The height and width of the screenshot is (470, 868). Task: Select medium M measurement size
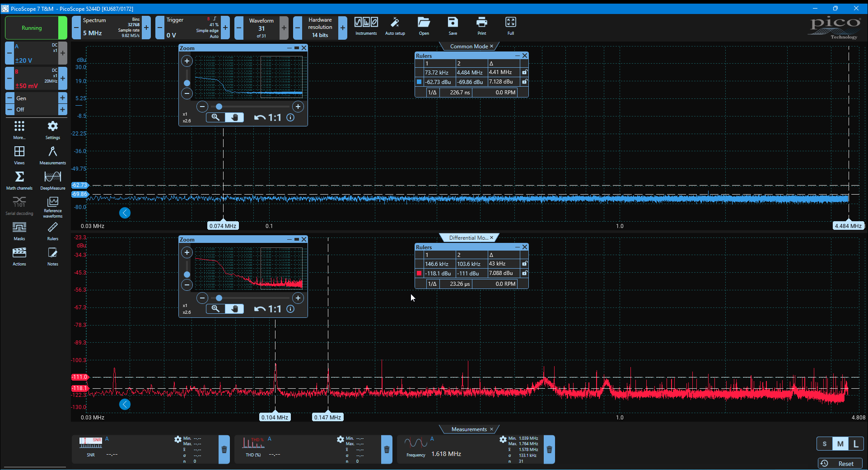click(x=840, y=444)
